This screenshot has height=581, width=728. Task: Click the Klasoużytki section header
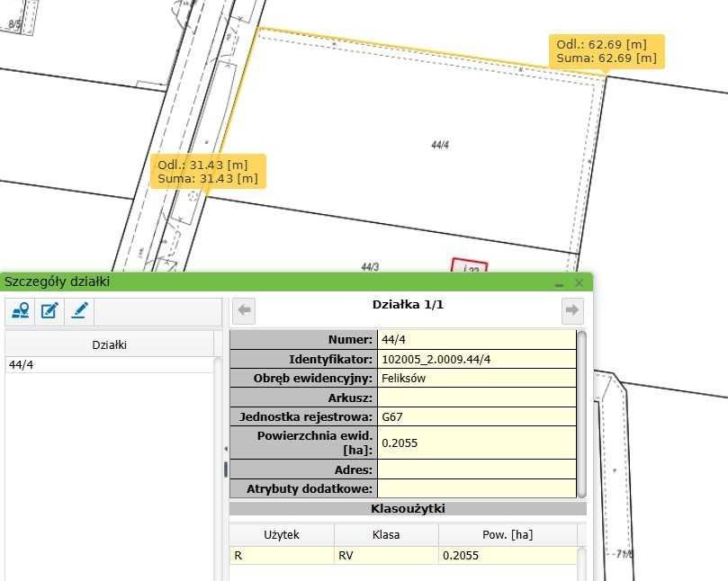point(408,509)
